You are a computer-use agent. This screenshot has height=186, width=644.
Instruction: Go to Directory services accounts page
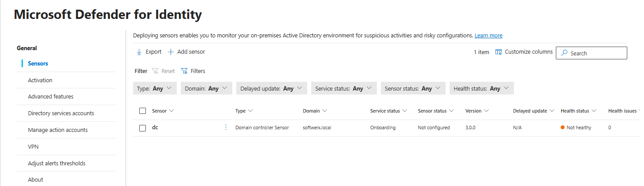coord(61,113)
